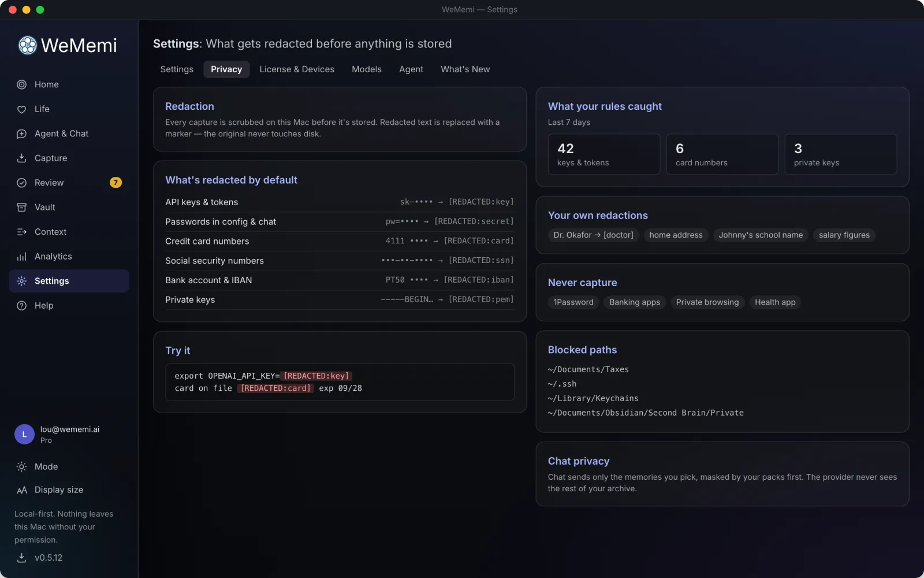Click the Agent & Chat bubble icon
Viewport: 924px width, 578px height.
click(x=21, y=134)
